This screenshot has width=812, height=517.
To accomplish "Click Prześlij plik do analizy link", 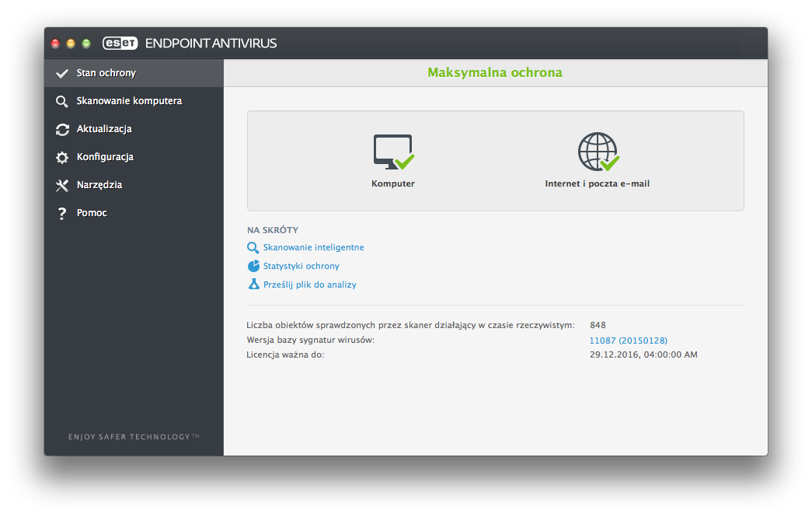I will pyautogui.click(x=310, y=285).
